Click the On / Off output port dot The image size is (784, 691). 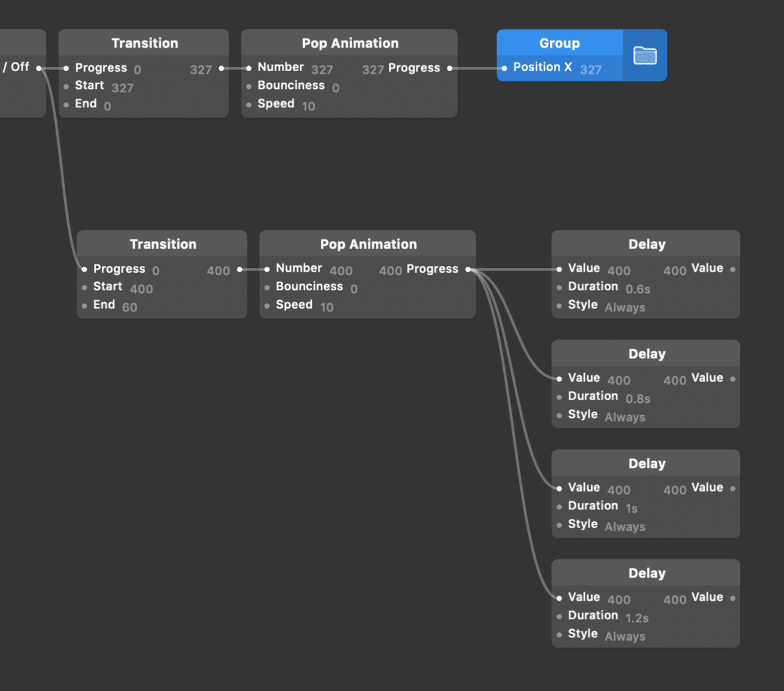[x=39, y=68]
